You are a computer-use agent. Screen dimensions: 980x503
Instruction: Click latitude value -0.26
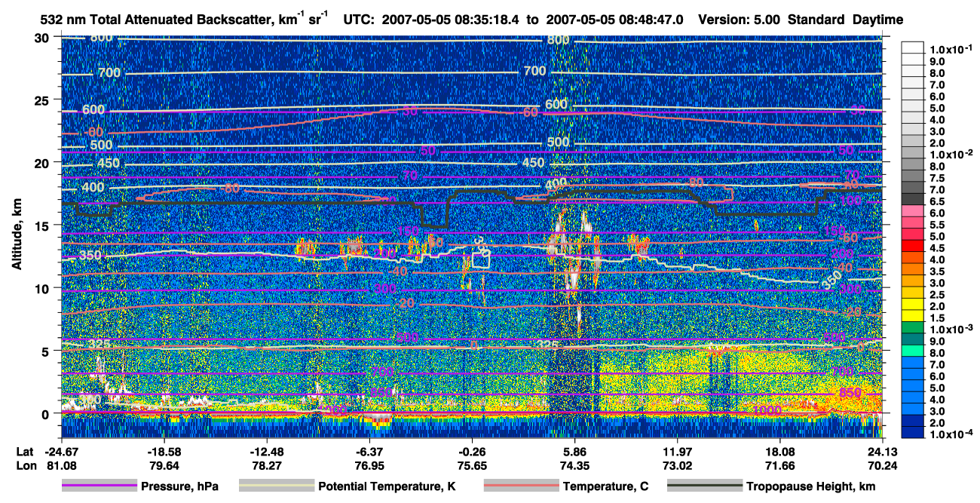[x=472, y=451]
